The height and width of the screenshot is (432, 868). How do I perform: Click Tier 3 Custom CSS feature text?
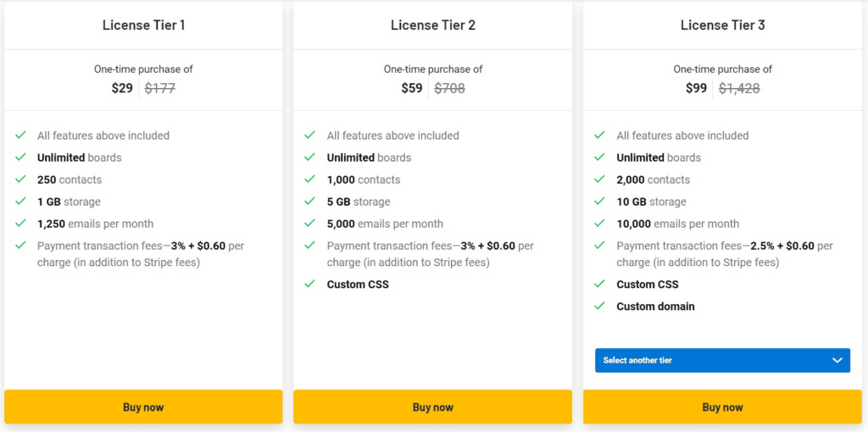coord(648,285)
